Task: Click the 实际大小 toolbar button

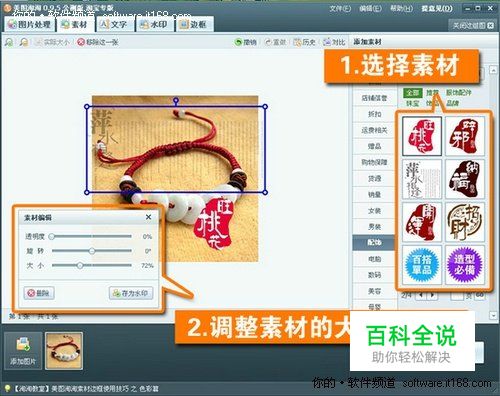Action: tap(52, 42)
